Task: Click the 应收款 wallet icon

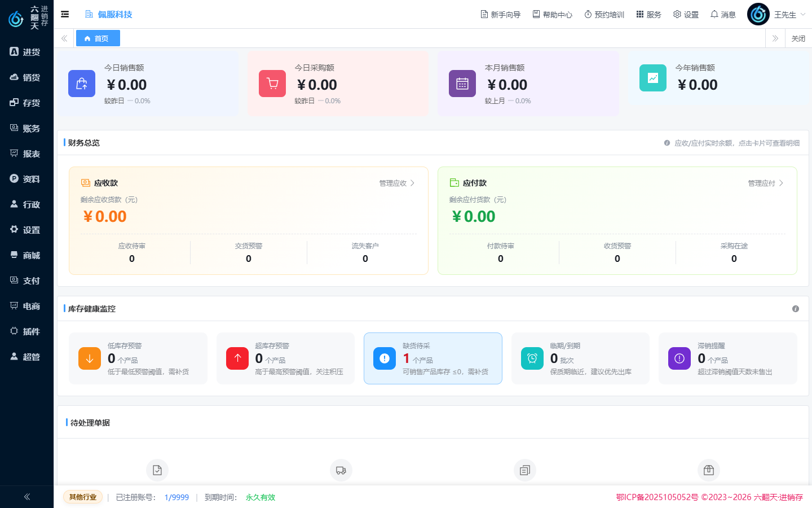Action: pyautogui.click(x=86, y=183)
